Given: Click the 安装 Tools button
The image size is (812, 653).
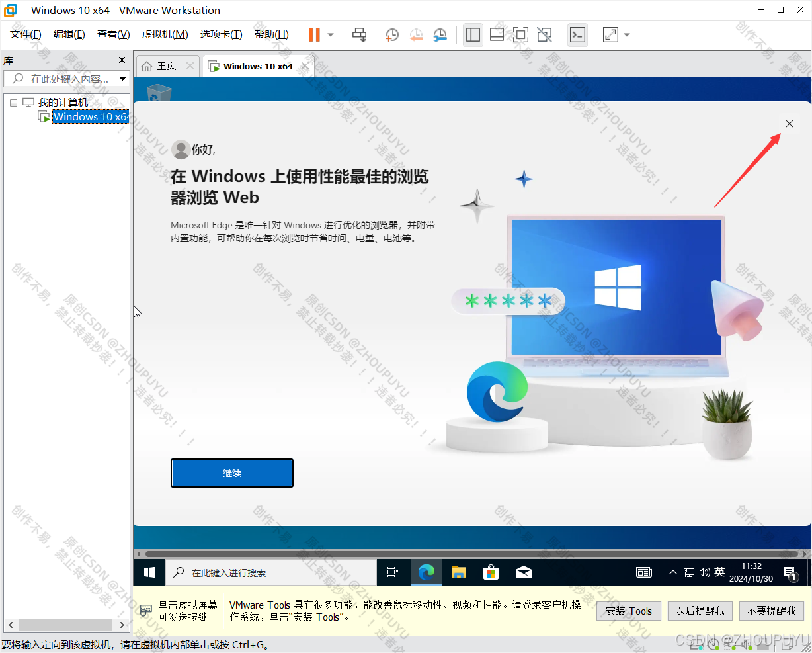Looking at the screenshot, I should (x=629, y=611).
